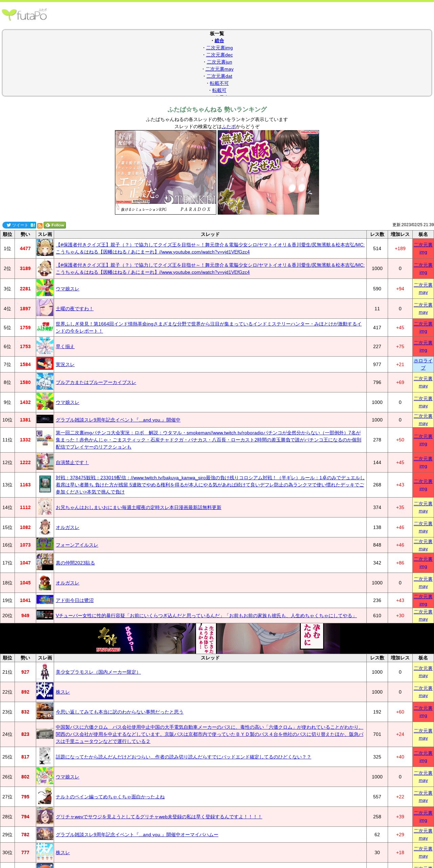Click the 二次元裏may board link in 3位 row
Image resolution: width=434 pixels, height=868 pixels.
[x=423, y=289]
